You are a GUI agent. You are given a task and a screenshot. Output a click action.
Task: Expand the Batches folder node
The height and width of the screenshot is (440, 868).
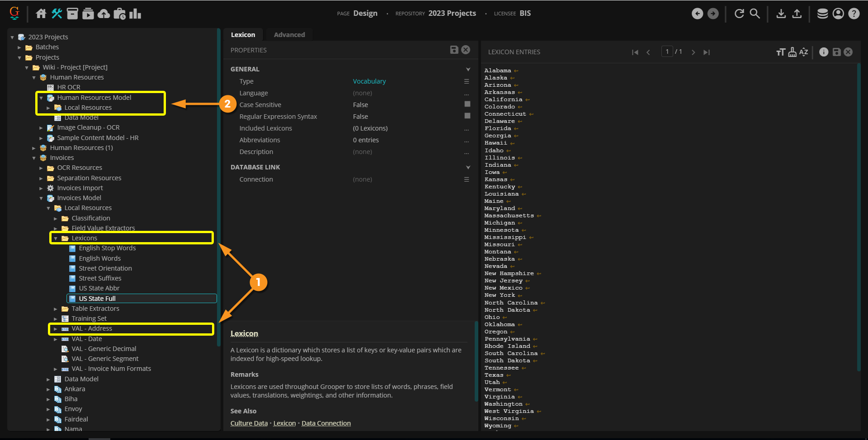[19, 47]
